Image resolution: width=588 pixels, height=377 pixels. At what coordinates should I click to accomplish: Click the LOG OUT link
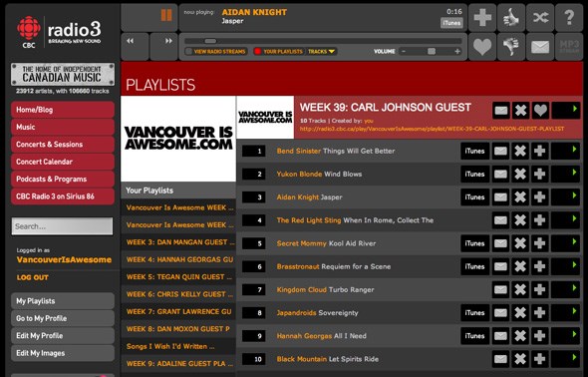(x=33, y=277)
